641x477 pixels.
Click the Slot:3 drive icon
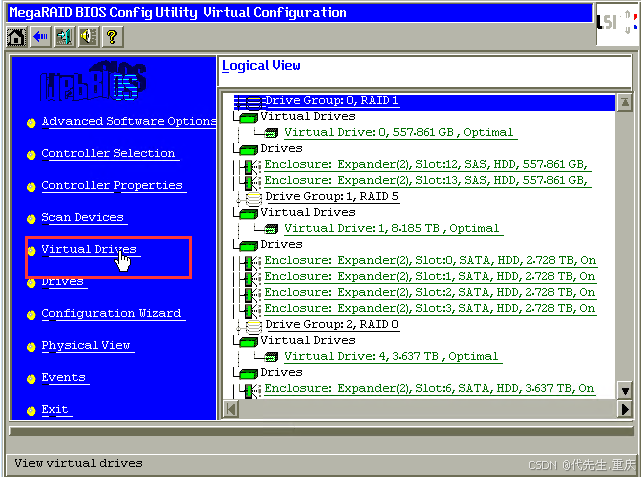coord(250,310)
